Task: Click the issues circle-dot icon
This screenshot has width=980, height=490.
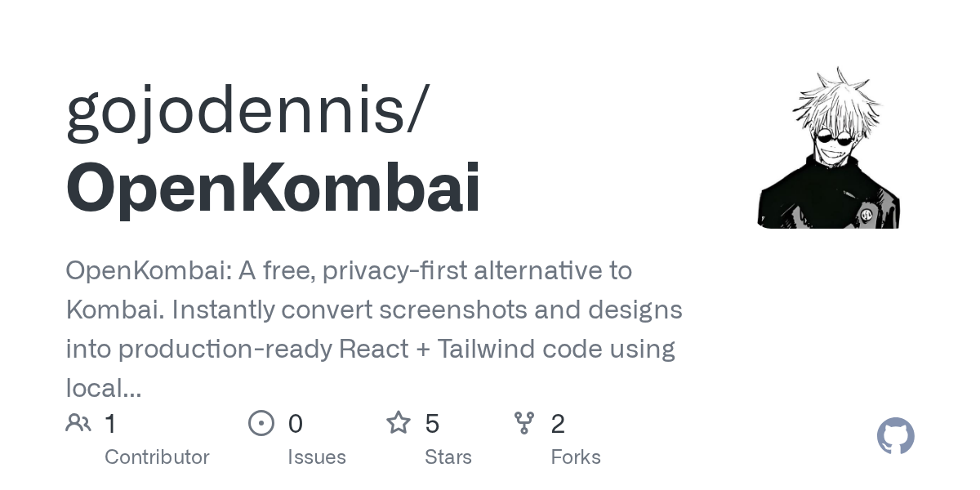Action: point(261,423)
